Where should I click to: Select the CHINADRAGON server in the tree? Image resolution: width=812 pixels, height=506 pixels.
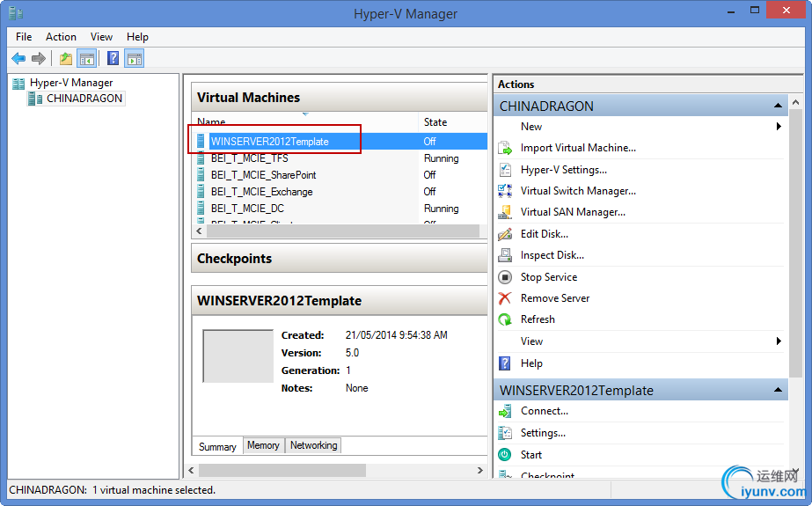[84, 99]
